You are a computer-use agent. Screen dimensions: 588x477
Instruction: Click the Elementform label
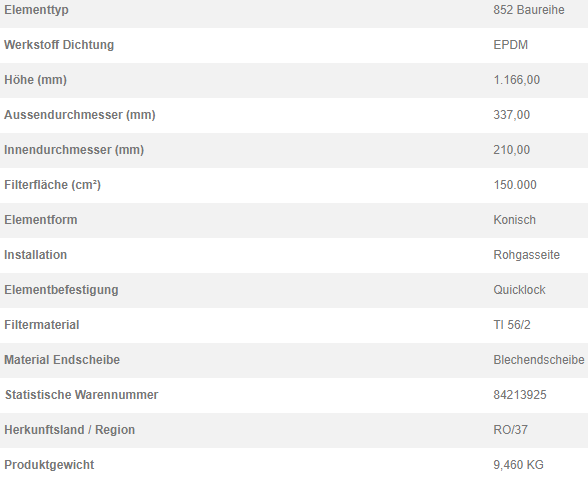[x=40, y=220]
